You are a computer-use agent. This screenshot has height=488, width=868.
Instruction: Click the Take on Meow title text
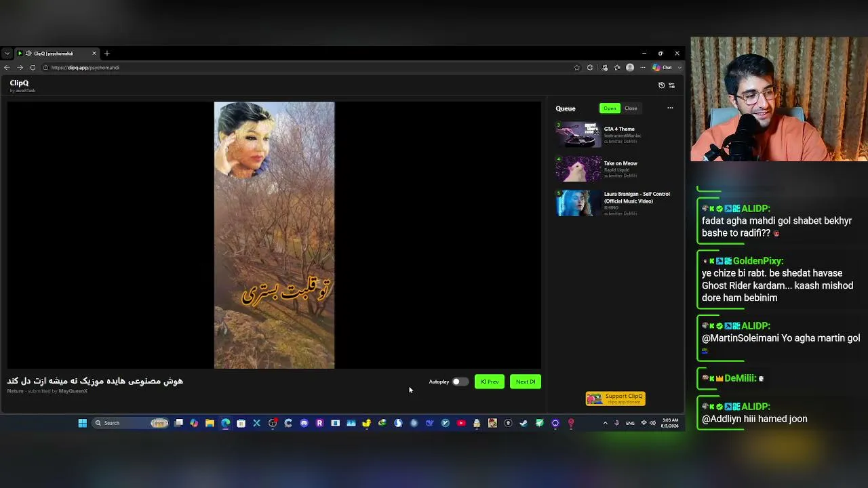pos(620,163)
